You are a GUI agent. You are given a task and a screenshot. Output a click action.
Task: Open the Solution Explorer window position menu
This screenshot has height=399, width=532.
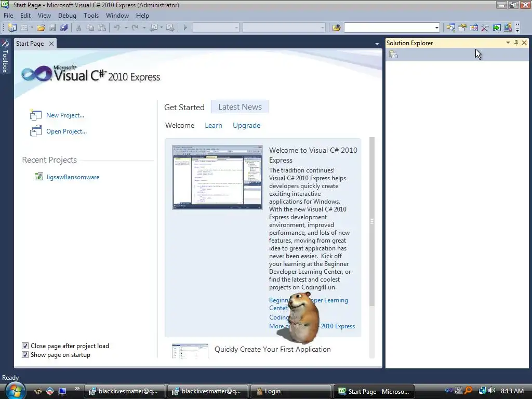coord(508,43)
